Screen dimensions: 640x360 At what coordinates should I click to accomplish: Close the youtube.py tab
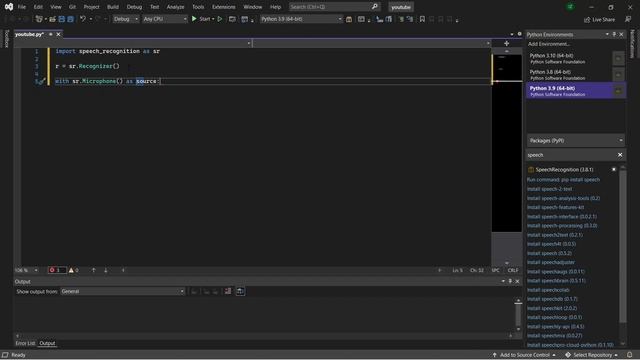coord(58,34)
